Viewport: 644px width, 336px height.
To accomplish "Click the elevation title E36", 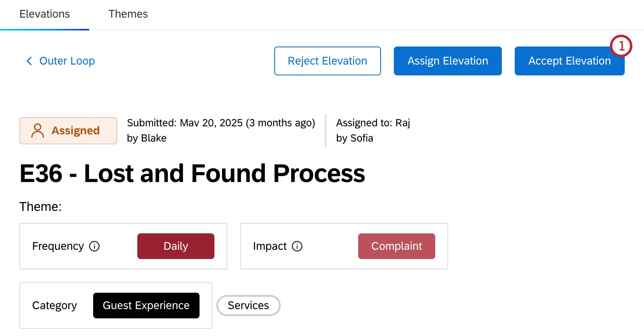I will pos(193,173).
